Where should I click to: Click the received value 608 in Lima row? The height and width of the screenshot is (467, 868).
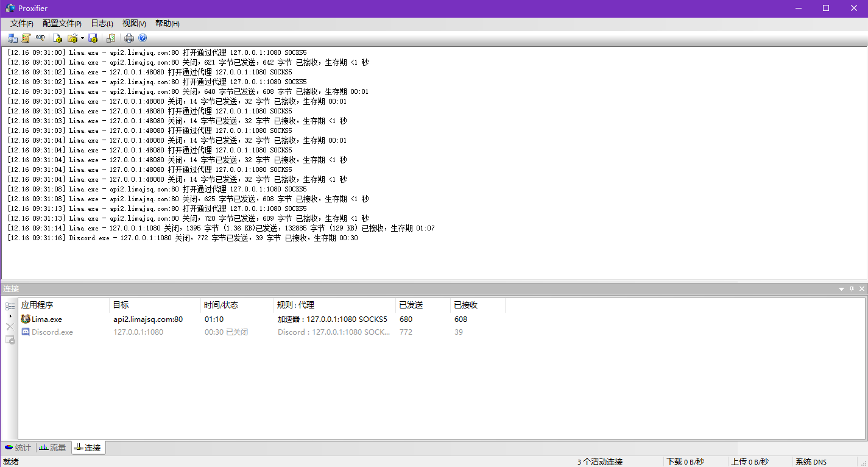[461, 319]
